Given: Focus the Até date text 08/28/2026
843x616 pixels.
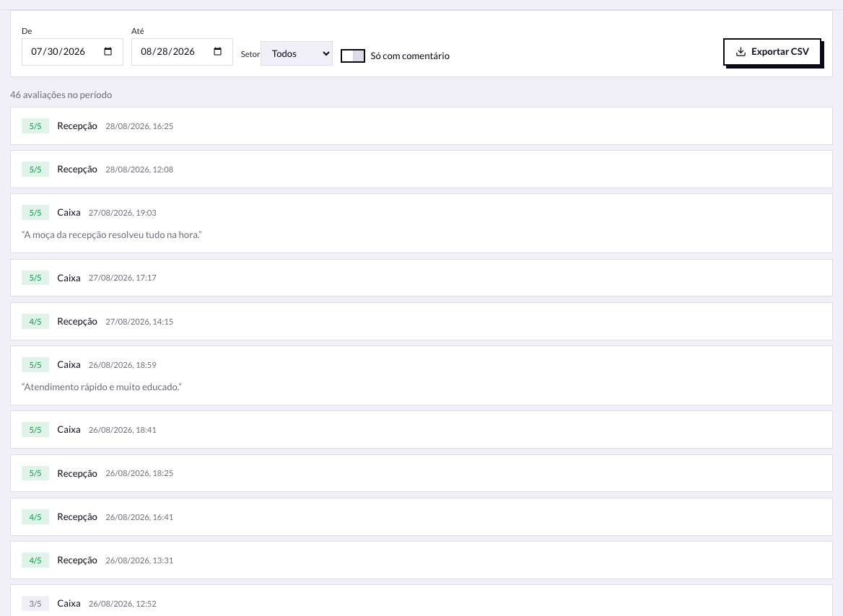Looking at the screenshot, I should coord(167,52).
